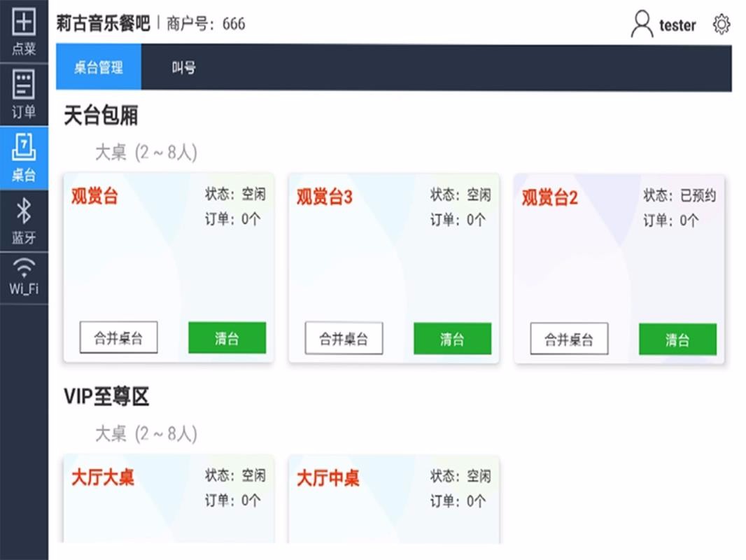Switch to the 桌台管理 tab
The width and height of the screenshot is (746, 560).
tap(99, 68)
